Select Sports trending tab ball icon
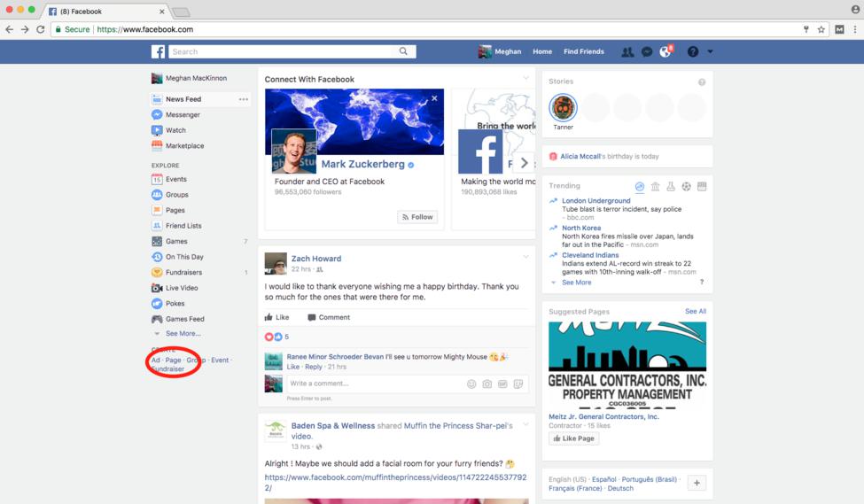864x504 pixels. pyautogui.click(x=686, y=187)
